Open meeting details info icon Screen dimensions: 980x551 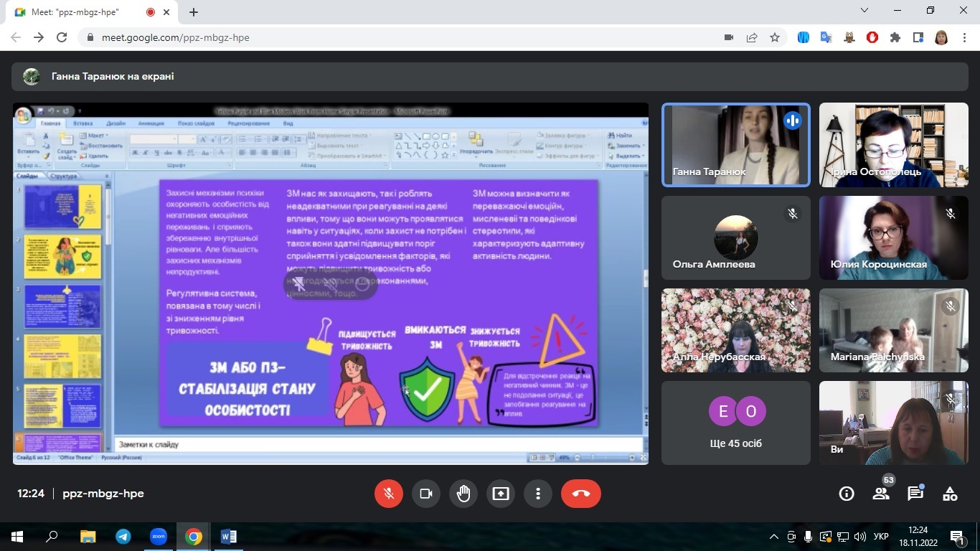pos(847,494)
